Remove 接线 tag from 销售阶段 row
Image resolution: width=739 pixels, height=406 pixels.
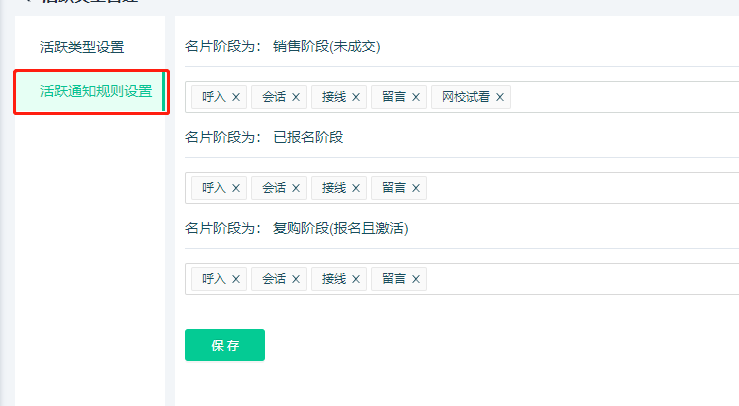(356, 97)
